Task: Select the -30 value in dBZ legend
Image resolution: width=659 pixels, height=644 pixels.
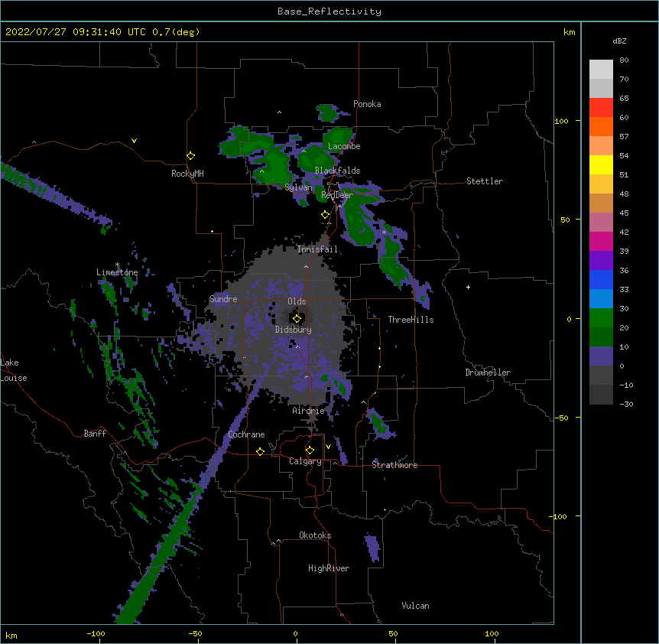Action: 626,404
